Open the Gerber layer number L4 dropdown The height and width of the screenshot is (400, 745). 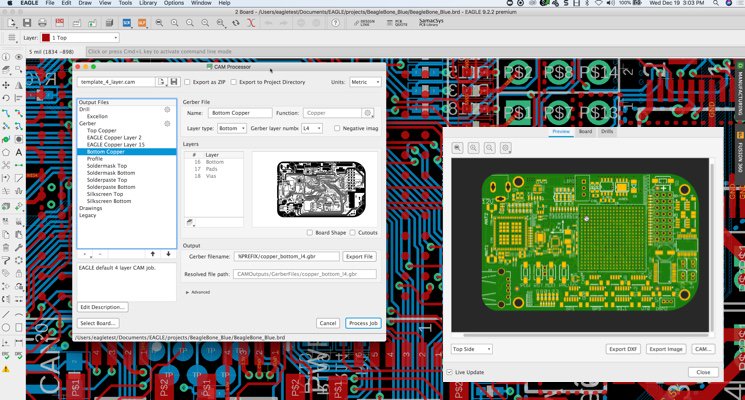point(312,128)
